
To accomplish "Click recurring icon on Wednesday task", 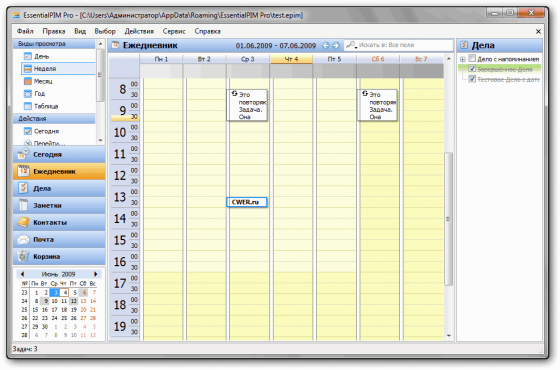I will pyautogui.click(x=234, y=94).
